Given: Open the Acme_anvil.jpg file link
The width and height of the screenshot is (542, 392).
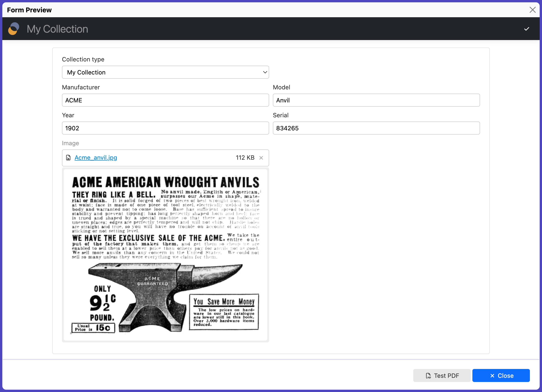Looking at the screenshot, I should coord(96,158).
